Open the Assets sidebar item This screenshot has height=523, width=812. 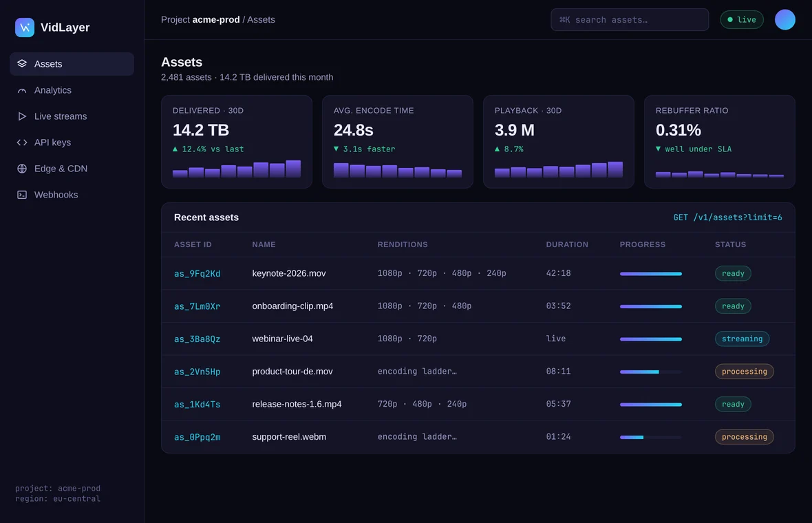72,64
